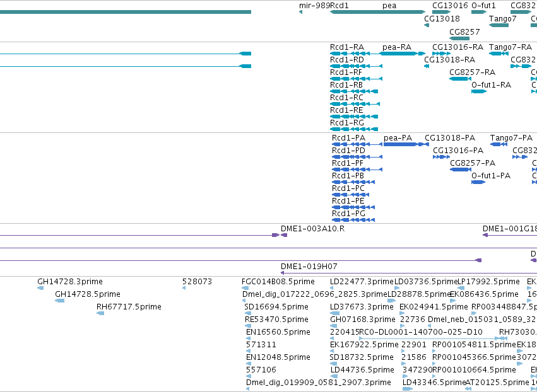Screen dimensions: 537x392
Task: Select transcript Rcd1-RE
Action: 346,110
